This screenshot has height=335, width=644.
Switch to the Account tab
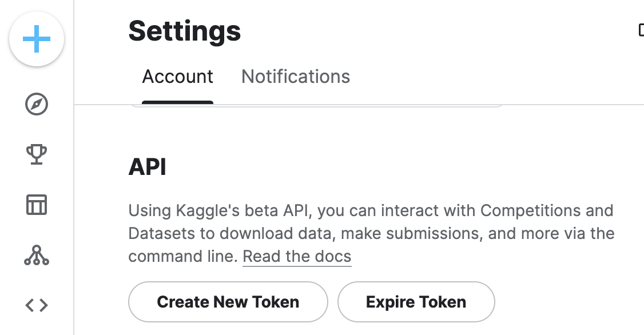tap(177, 77)
